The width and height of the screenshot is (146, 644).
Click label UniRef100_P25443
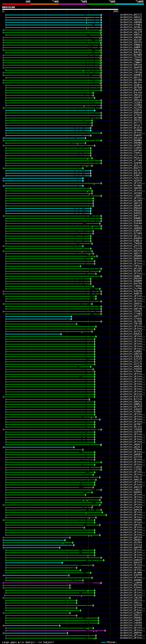(x=131, y=588)
